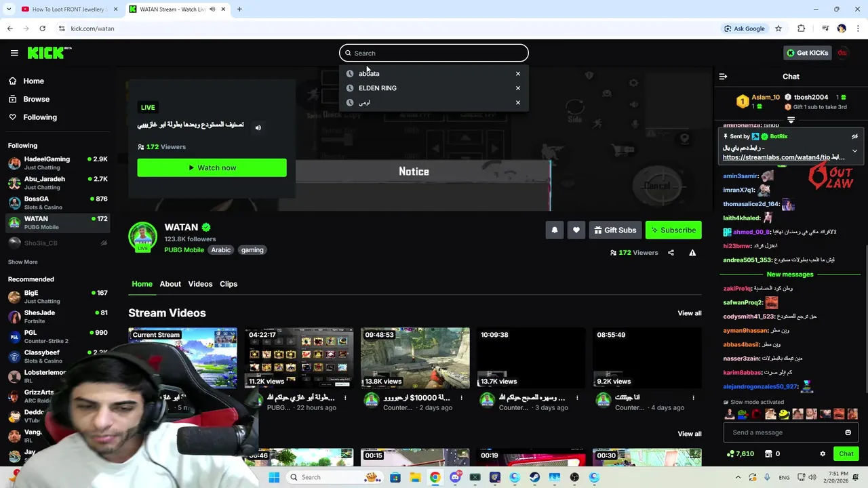Screen dimensions: 868x488
Task: Expand the pinned message chevron
Action: 854,150
